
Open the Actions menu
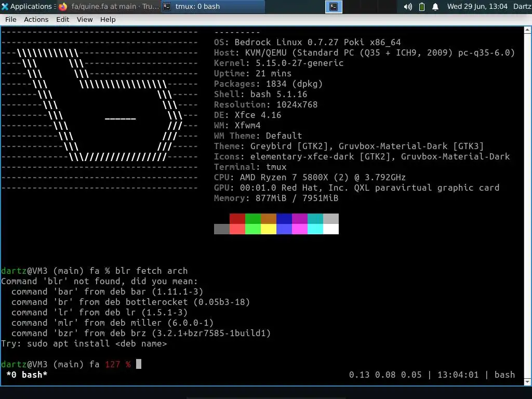click(36, 20)
